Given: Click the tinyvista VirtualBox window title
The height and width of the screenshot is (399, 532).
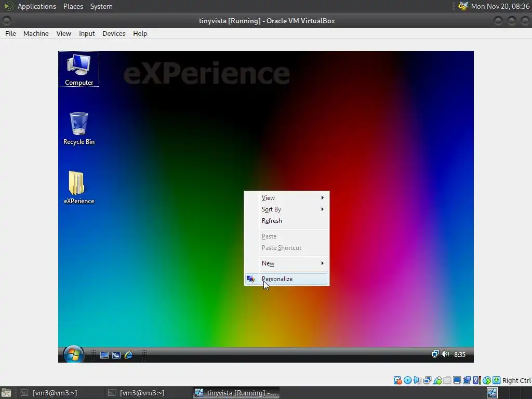Looking at the screenshot, I should click(267, 21).
